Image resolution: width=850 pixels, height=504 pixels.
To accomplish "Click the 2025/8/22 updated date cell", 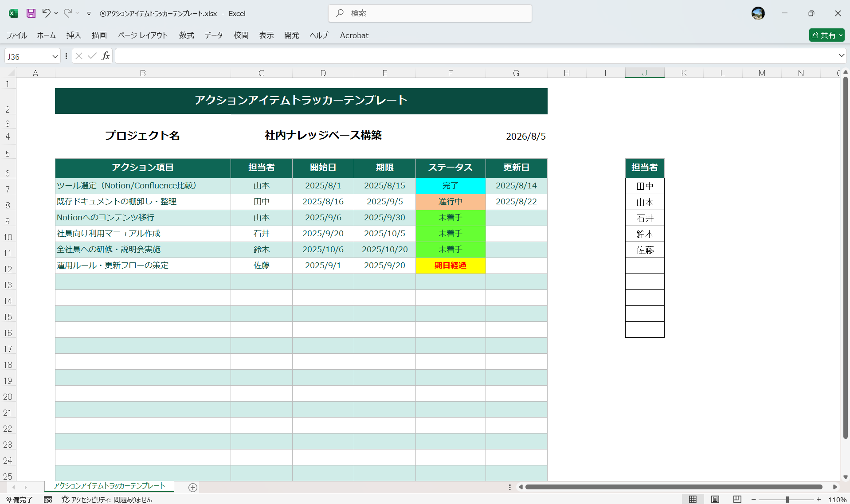I will point(516,202).
